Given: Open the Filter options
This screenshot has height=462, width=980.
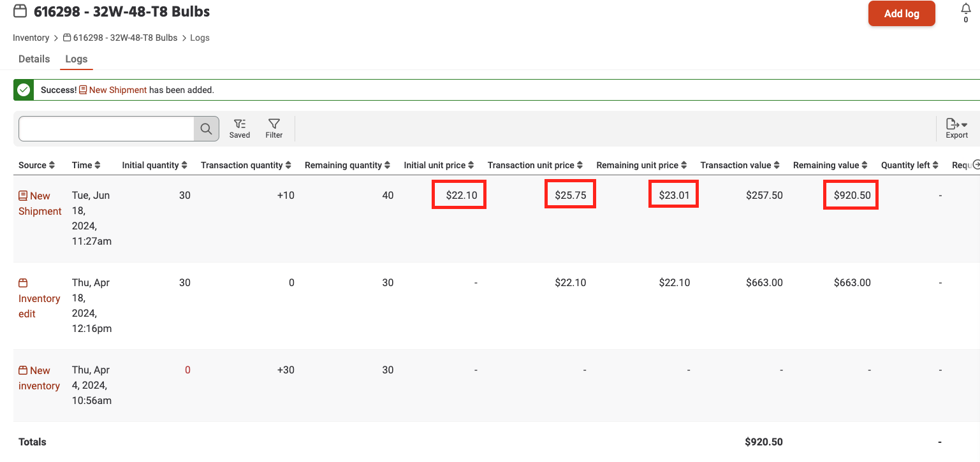Looking at the screenshot, I should click(x=274, y=128).
